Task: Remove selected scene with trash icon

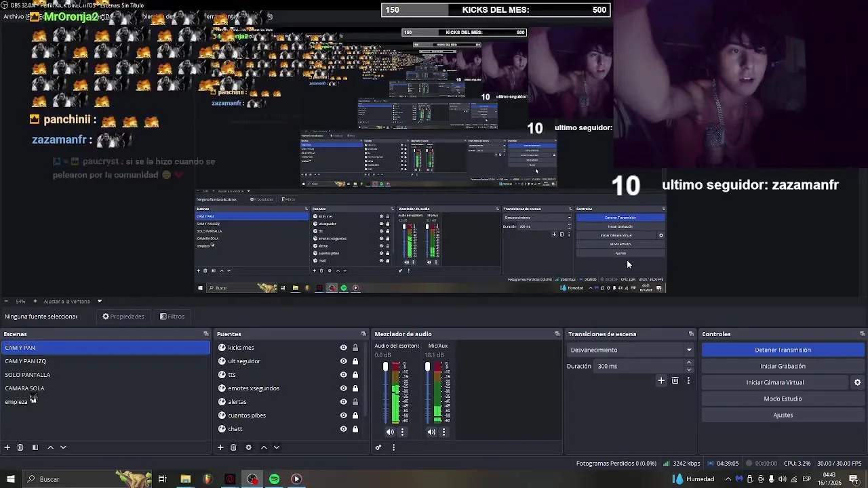Action: (x=20, y=447)
